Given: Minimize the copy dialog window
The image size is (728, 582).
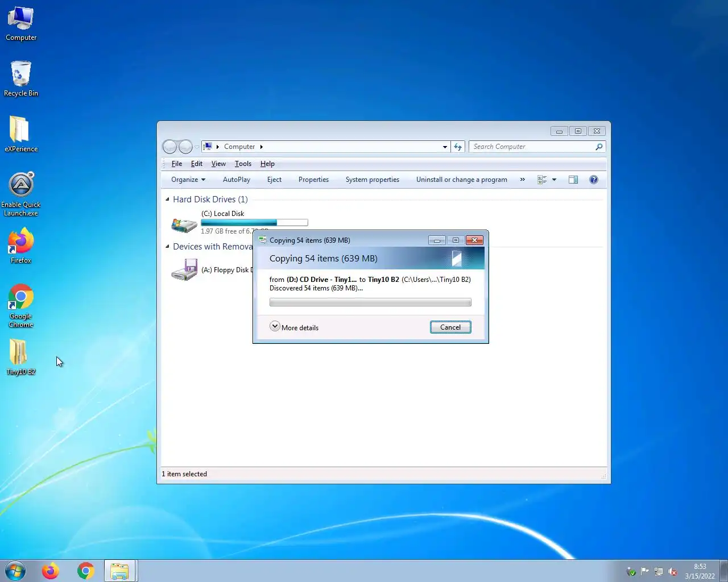Looking at the screenshot, I should coord(437,240).
